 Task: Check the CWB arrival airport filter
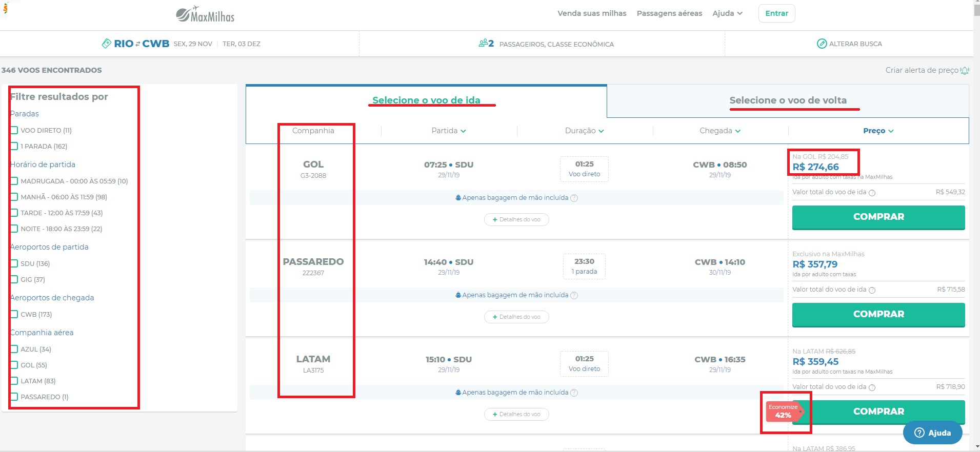14,314
